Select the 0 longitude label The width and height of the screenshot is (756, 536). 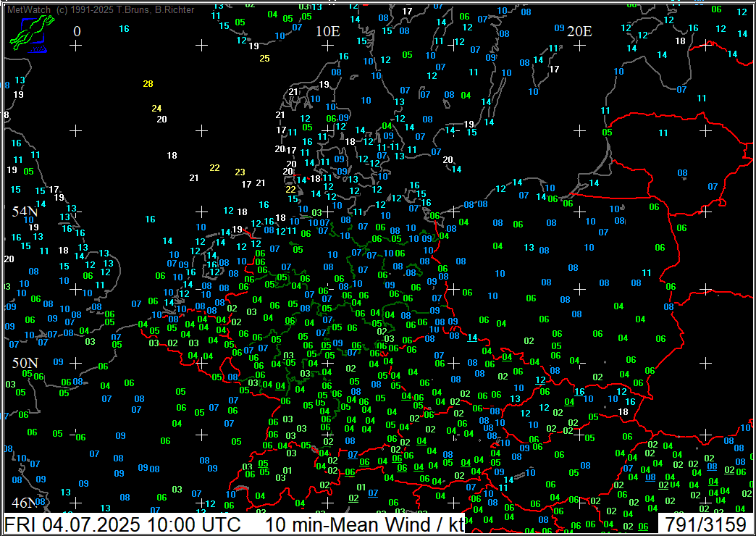[77, 32]
